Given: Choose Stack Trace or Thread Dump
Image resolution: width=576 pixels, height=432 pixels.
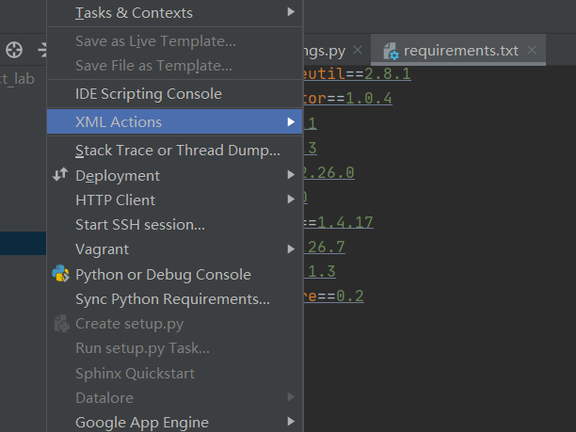Looking at the screenshot, I should 174,151.
